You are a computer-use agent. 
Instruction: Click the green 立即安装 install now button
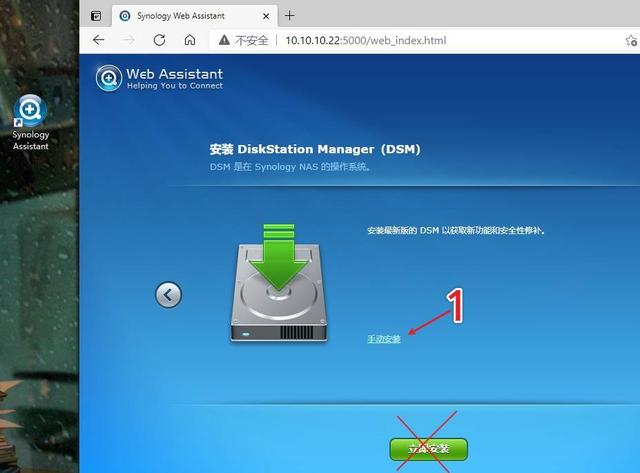[x=429, y=449]
